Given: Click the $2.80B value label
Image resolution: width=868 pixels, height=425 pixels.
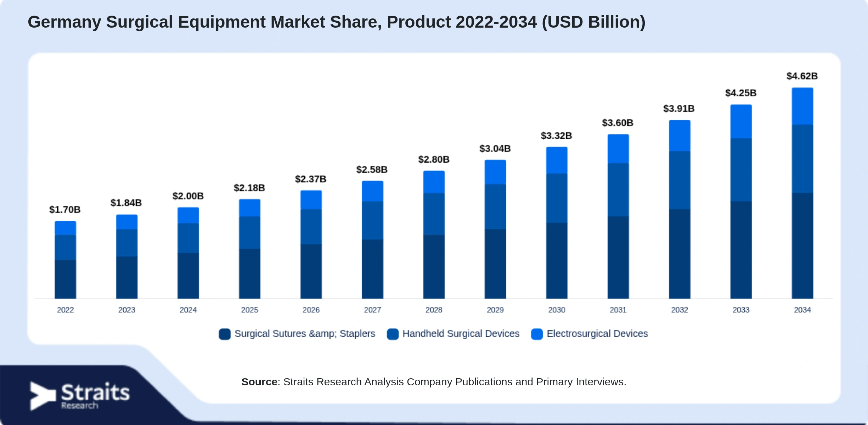Looking at the screenshot, I should [434, 160].
